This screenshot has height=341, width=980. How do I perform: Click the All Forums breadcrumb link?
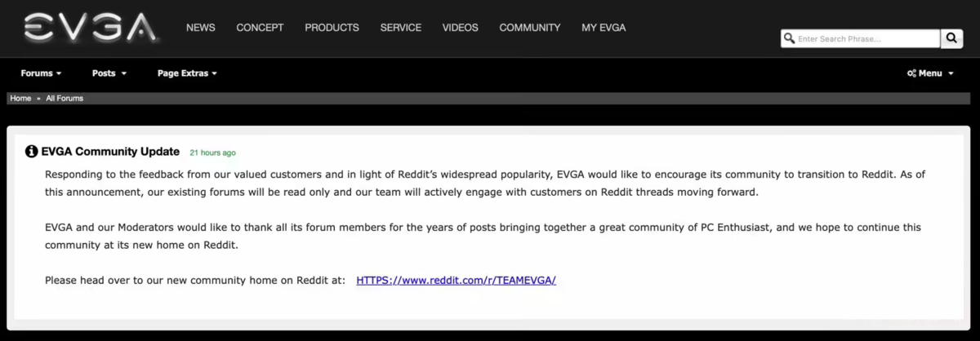65,98
